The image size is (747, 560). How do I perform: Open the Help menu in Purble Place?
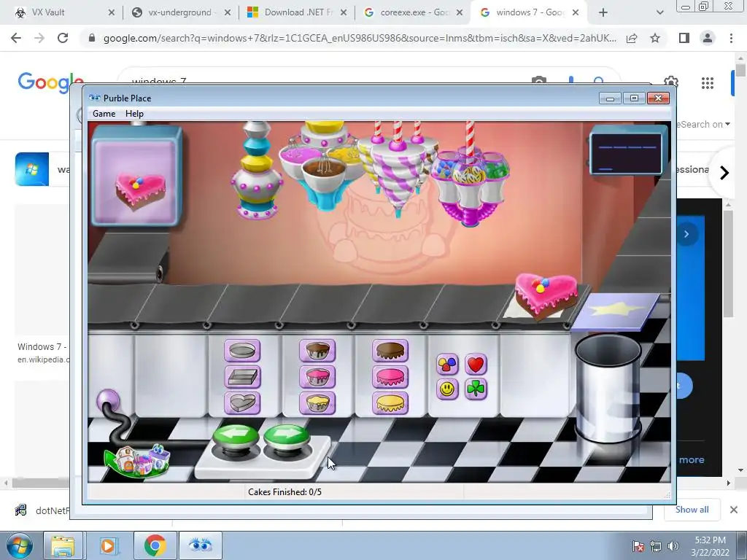[x=134, y=114]
